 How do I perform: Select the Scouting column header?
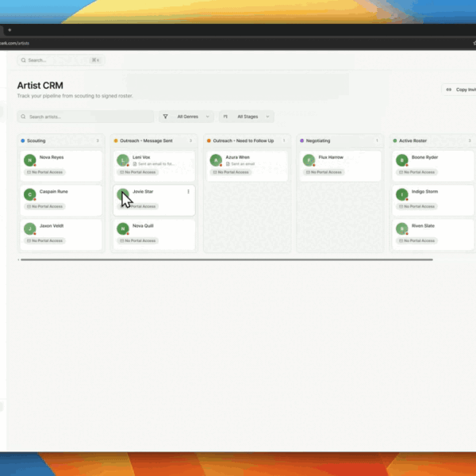click(36, 140)
